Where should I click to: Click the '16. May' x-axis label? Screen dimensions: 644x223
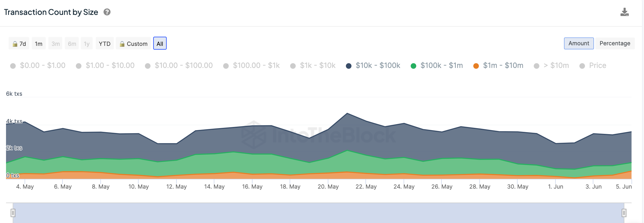(x=252, y=187)
